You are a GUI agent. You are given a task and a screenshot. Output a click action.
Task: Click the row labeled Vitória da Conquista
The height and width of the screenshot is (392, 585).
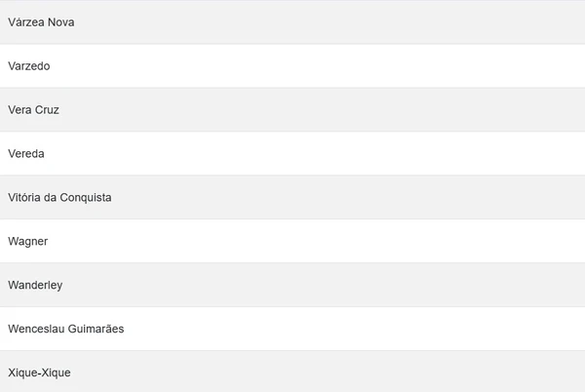tap(292, 197)
